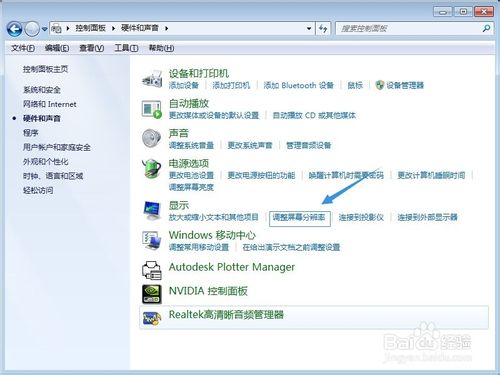Open 系统和安全 in sidebar
The image size is (500, 375).
point(42,90)
